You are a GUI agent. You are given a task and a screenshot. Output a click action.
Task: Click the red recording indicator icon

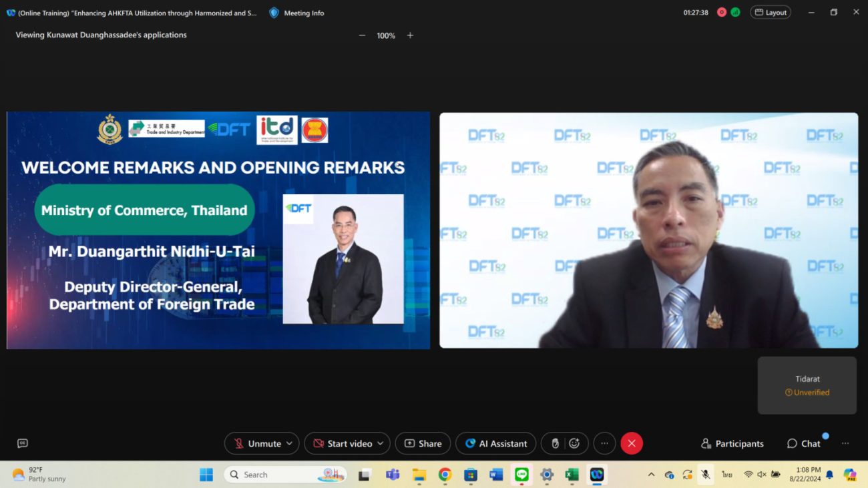pos(722,12)
